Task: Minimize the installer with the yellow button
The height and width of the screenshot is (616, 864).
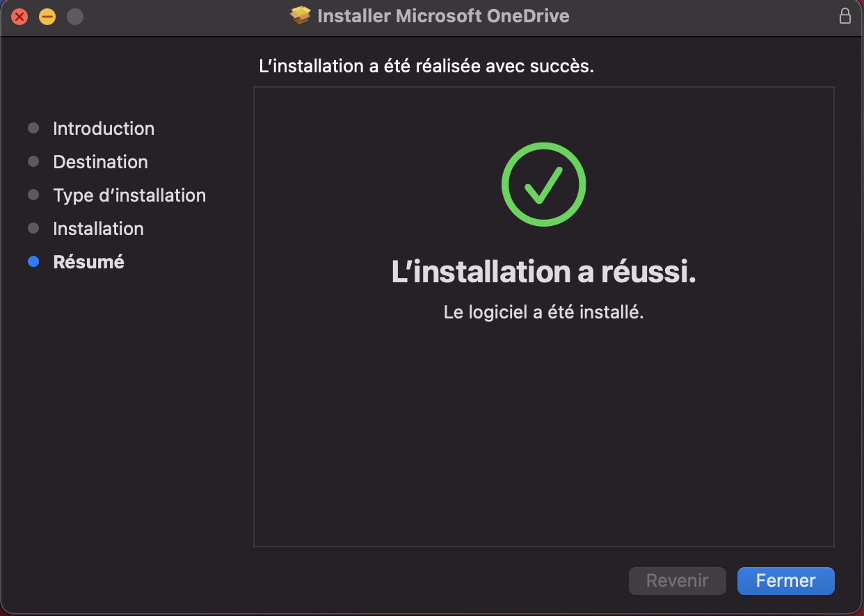Action: click(x=47, y=17)
